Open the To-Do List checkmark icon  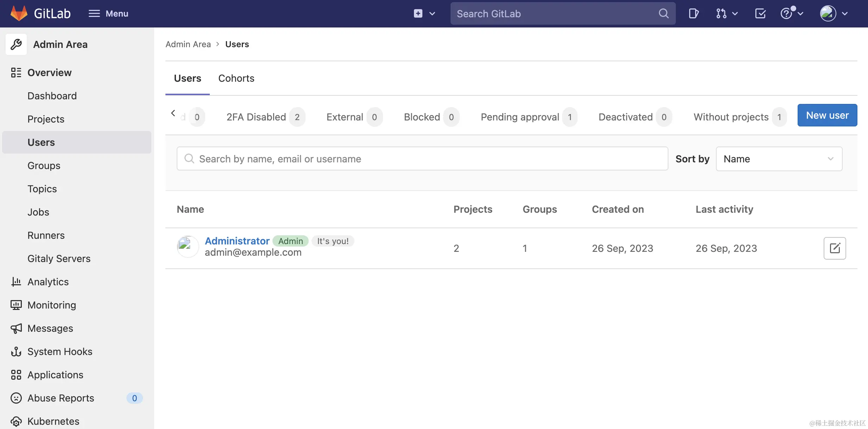coord(760,14)
